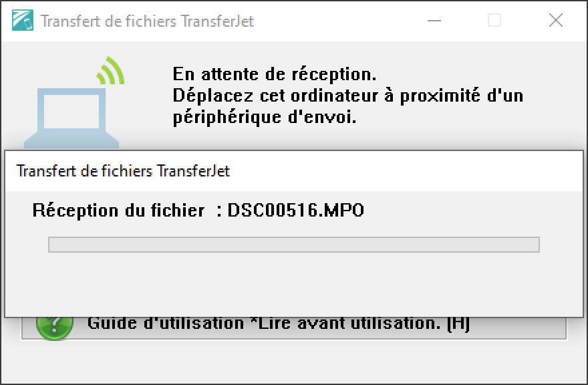Viewport: 588px width, 385px height.
Task: Click the 'Réception du fichier : DSC00516.MPO' label
Action: (x=198, y=210)
